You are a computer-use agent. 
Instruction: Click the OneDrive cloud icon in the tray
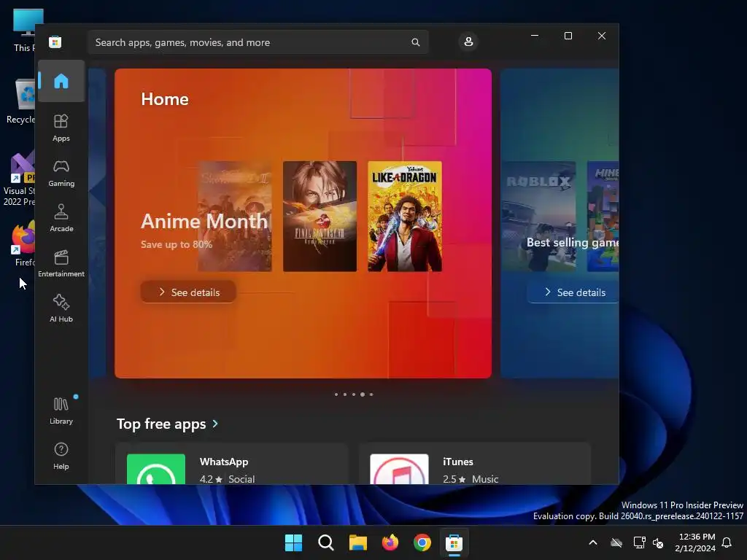[616, 542]
